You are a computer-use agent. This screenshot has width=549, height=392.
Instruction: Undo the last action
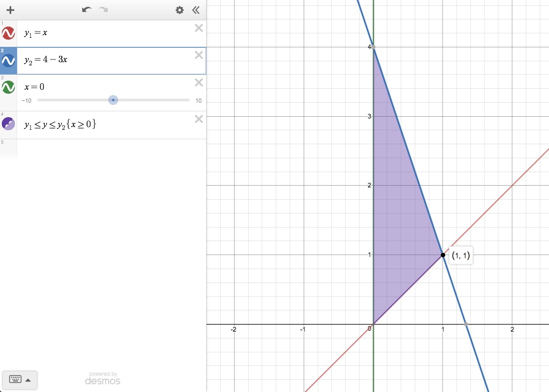87,10
